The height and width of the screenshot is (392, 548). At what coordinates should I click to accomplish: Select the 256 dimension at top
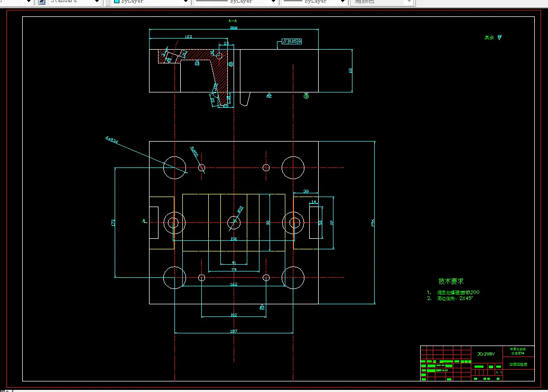point(234,27)
